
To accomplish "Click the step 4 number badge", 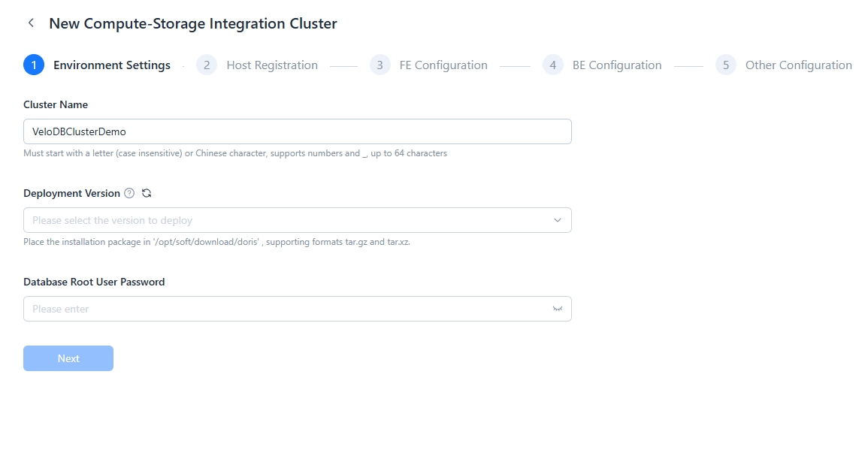I will (553, 65).
